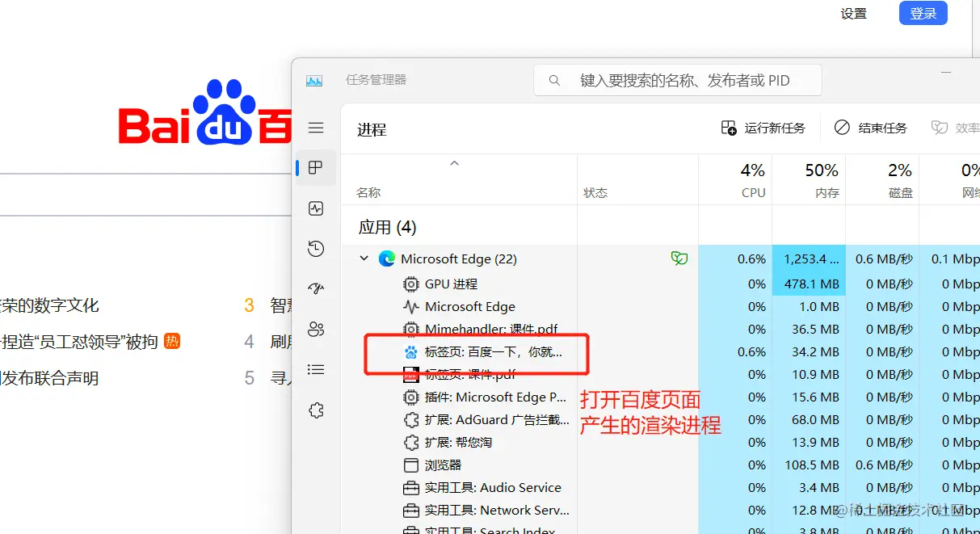Screen dimensions: 980x534
Task: Click the Network Service briefcase icon
Action: tap(411, 511)
